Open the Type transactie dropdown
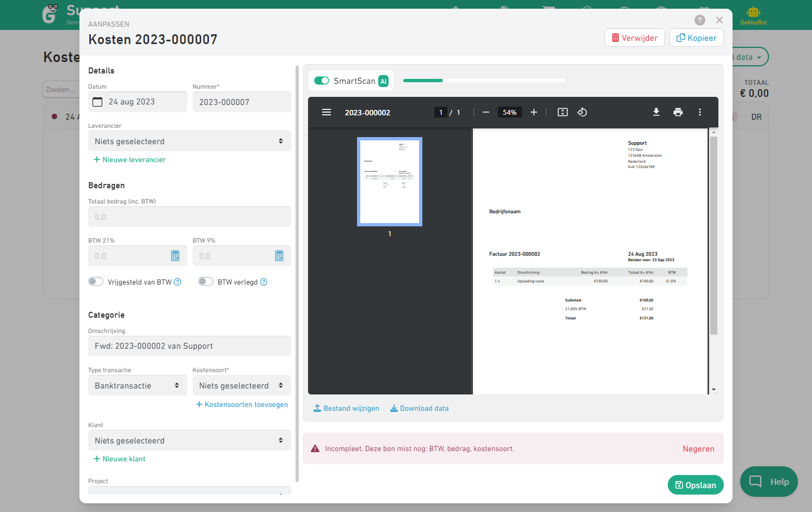The width and height of the screenshot is (812, 512). coord(138,385)
